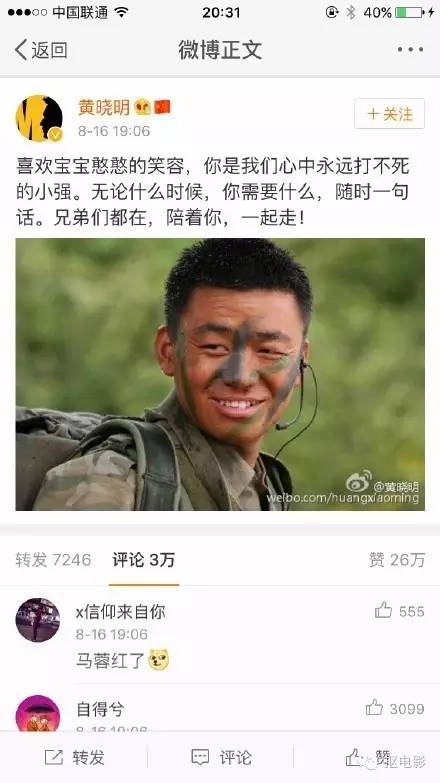Image resolution: width=440 pixels, height=783 pixels.
Task: Tap the battery indicator in status bar
Action: coord(409,12)
